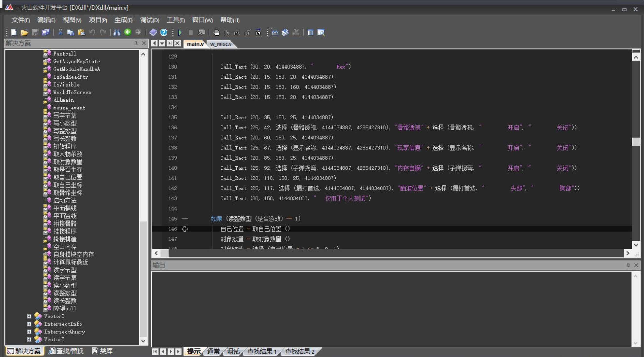The image size is (644, 357).
Task: Click the code editor vertical scrollbar thumb
Action: coord(636,141)
